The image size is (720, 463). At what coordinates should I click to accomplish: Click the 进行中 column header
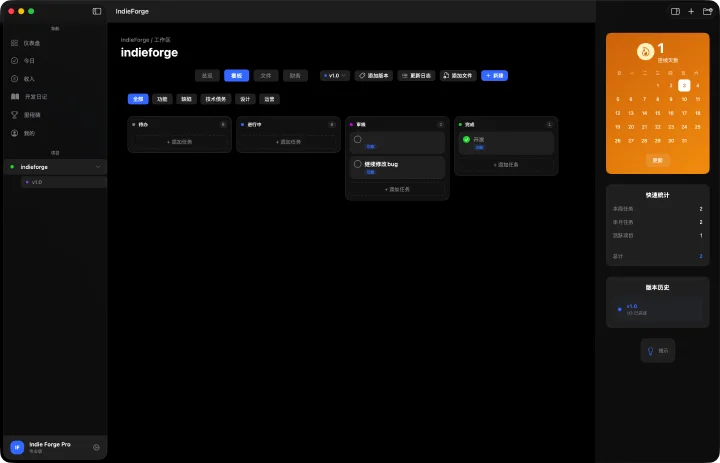(x=288, y=124)
